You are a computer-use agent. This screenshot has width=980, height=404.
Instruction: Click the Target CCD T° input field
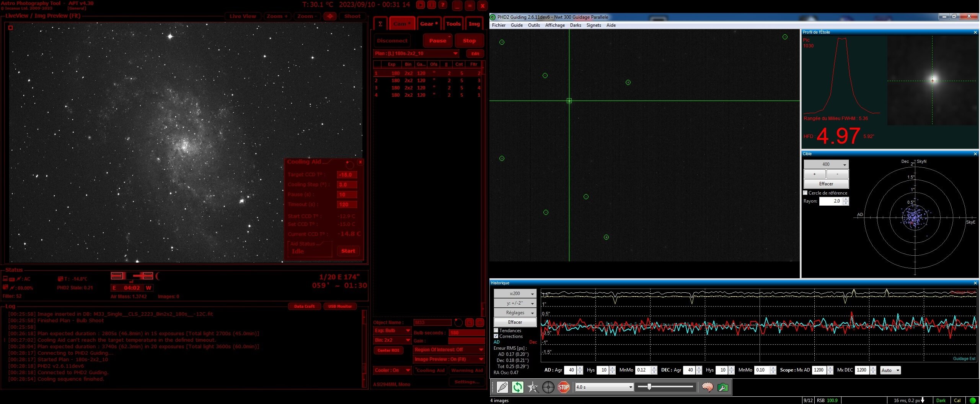coord(347,175)
